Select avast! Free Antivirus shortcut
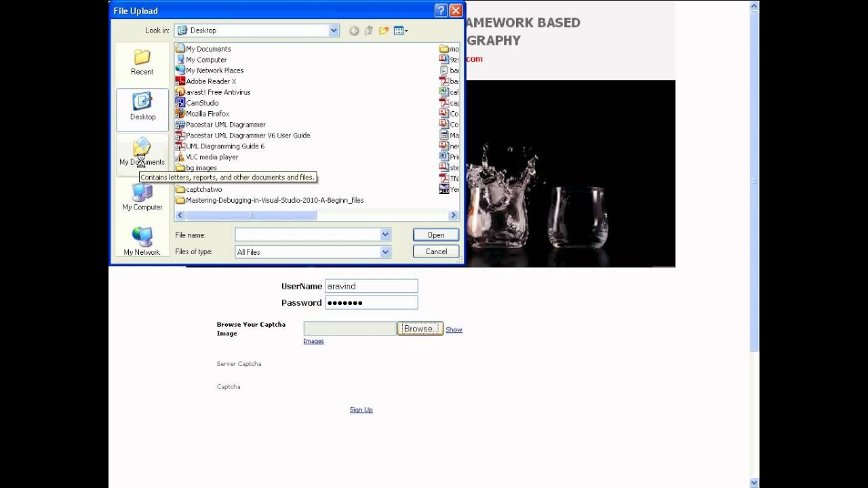The image size is (868, 488). click(x=213, y=92)
